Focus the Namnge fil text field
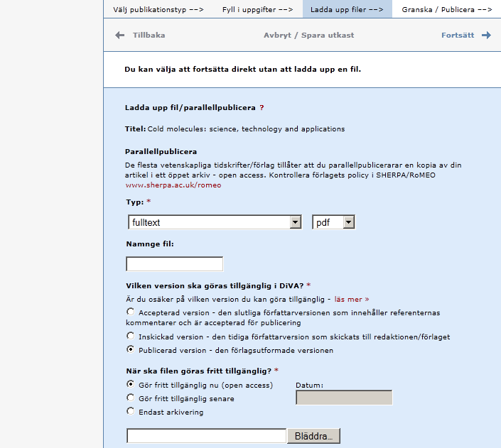Screen dimensions: 501x448 [x=174, y=264]
